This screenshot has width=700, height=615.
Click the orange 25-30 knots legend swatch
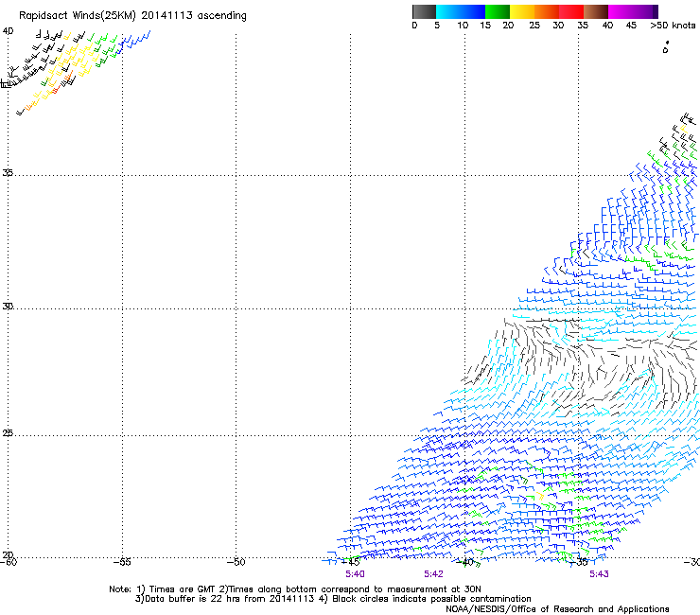click(x=547, y=11)
